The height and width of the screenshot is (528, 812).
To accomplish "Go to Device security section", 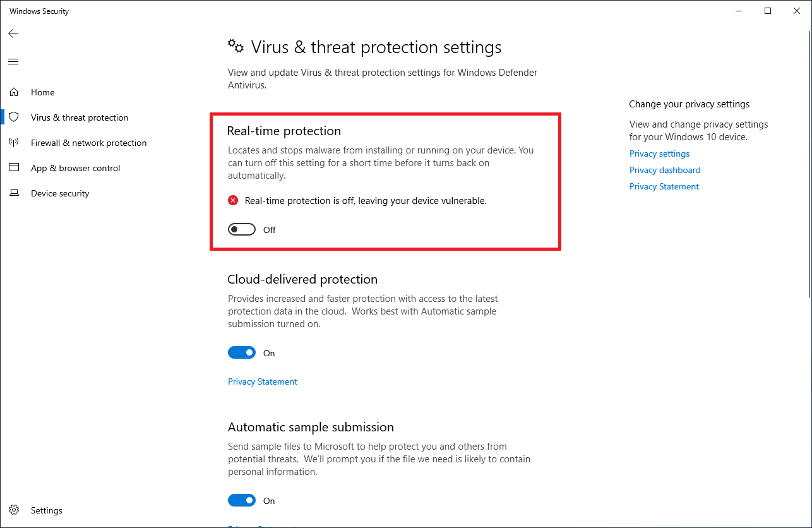I will (x=60, y=193).
